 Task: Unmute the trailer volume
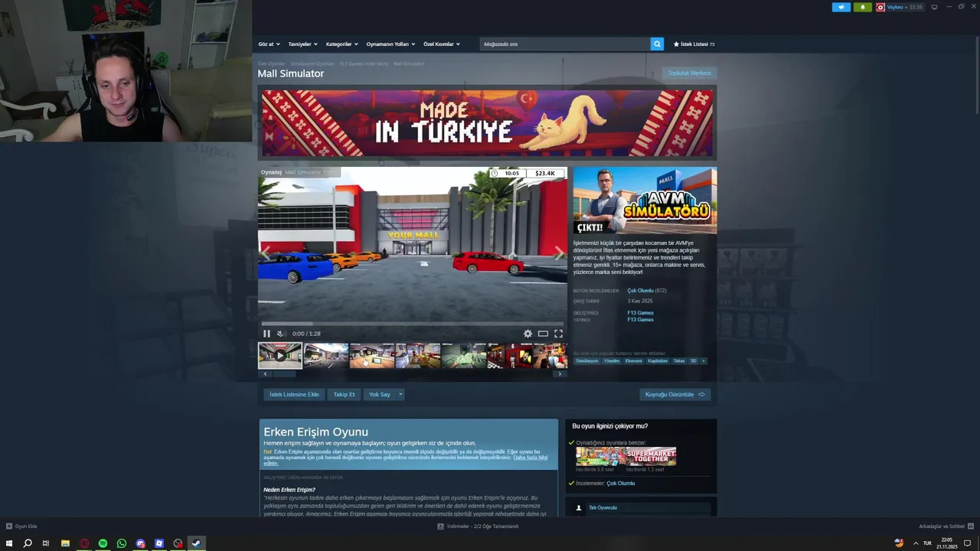[280, 334]
